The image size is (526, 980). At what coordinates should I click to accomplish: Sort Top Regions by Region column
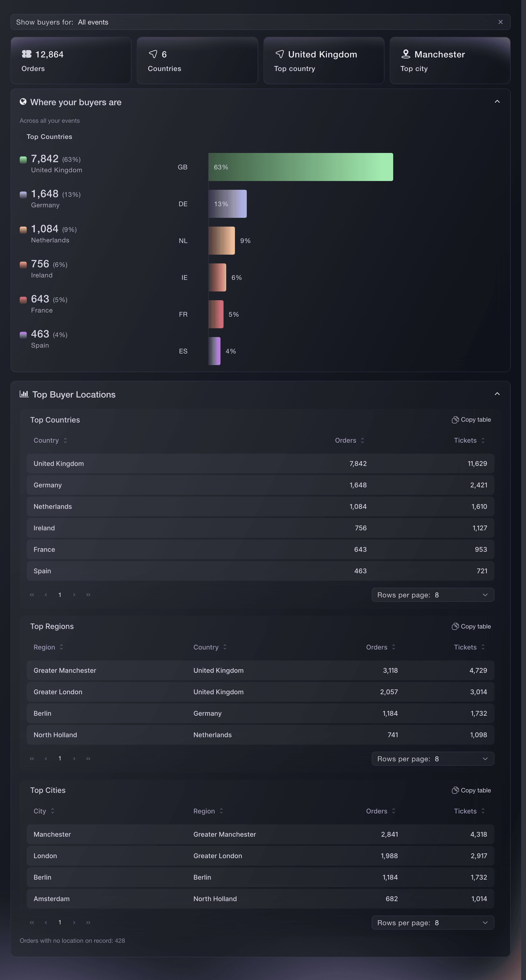(x=48, y=647)
